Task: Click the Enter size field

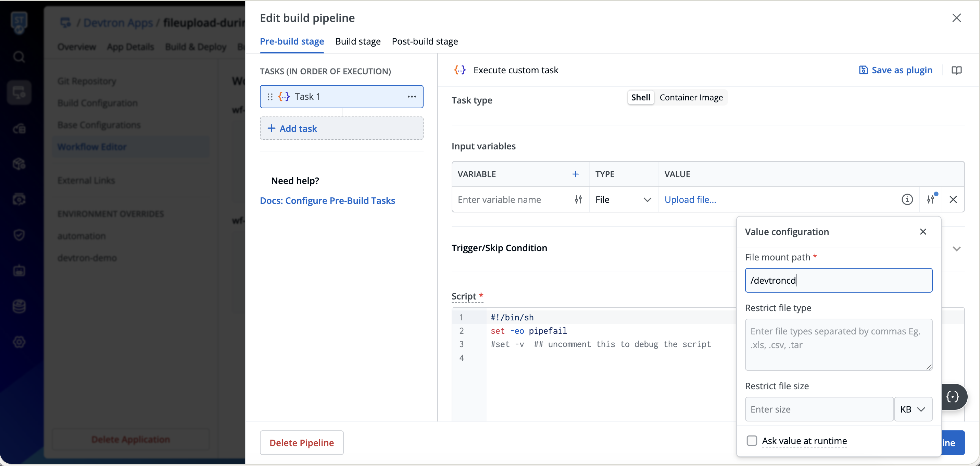Action: click(819, 409)
